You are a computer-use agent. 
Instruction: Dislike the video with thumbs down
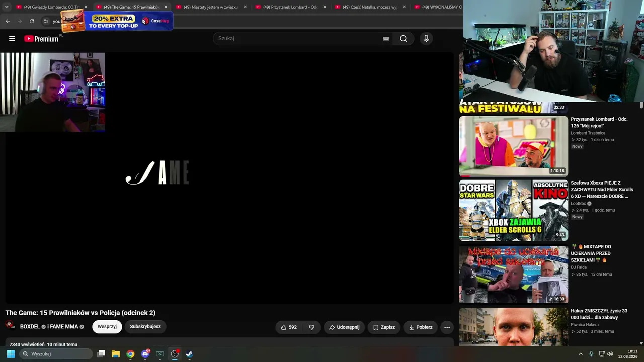tap(311, 327)
